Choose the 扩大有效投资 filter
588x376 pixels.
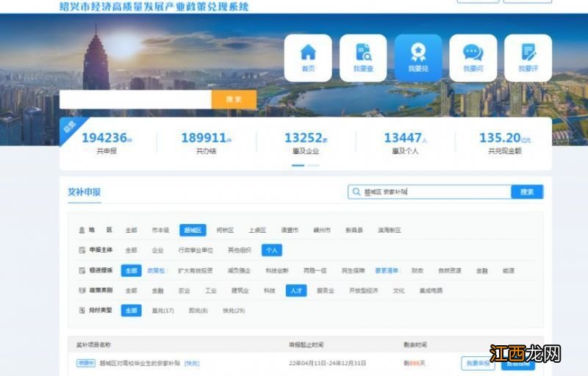(x=195, y=271)
